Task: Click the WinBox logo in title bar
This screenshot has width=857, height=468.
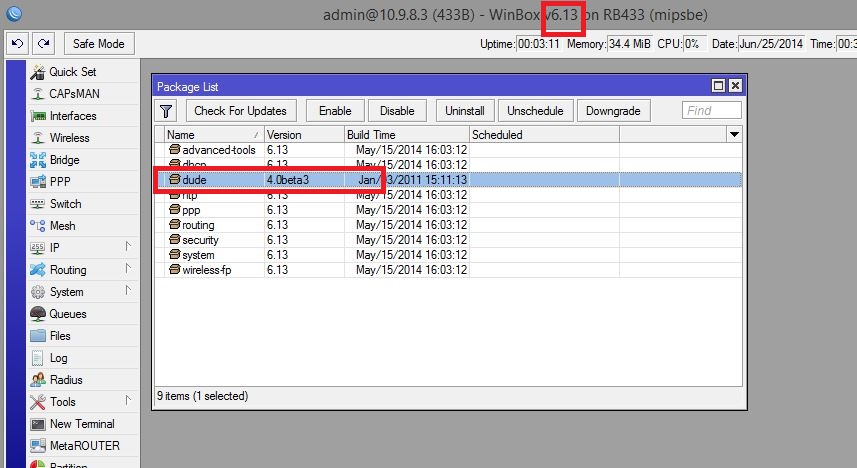Action: [14, 13]
